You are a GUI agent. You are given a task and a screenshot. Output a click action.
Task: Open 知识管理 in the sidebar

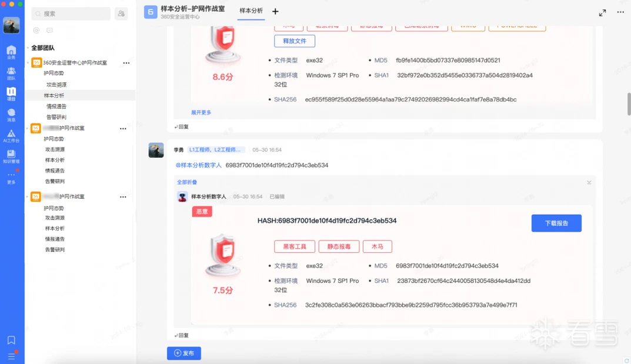click(11, 156)
